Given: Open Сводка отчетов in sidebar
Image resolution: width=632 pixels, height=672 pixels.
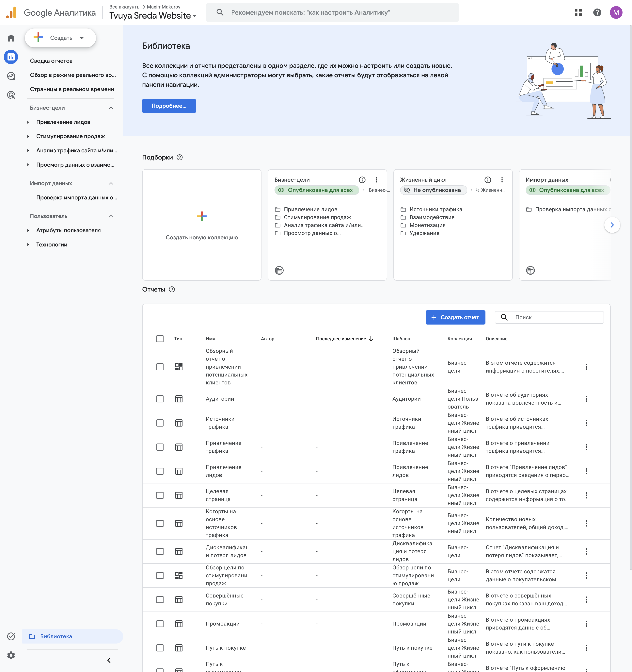Looking at the screenshot, I should click(x=51, y=61).
